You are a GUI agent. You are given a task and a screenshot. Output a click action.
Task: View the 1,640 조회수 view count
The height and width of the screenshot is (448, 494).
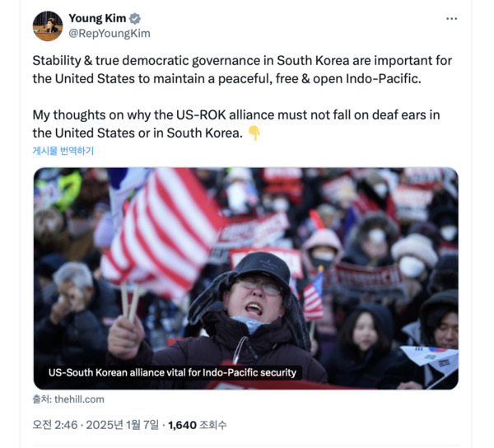(198, 425)
